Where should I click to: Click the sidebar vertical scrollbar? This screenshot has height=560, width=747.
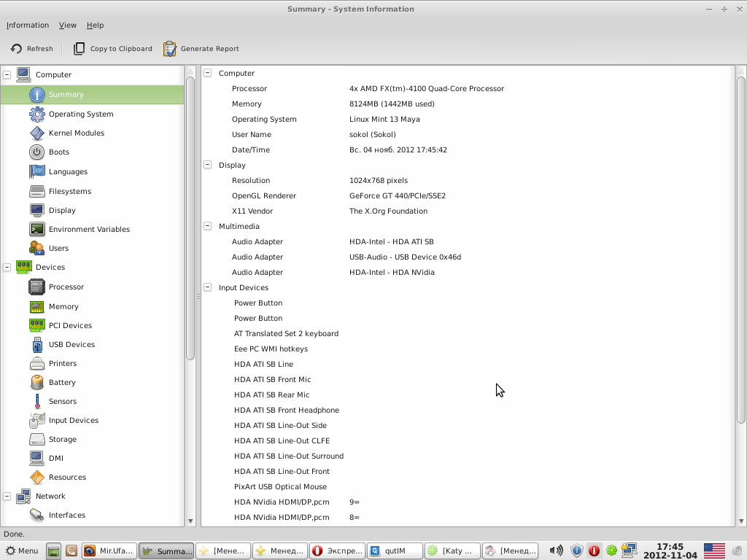[x=190, y=219]
